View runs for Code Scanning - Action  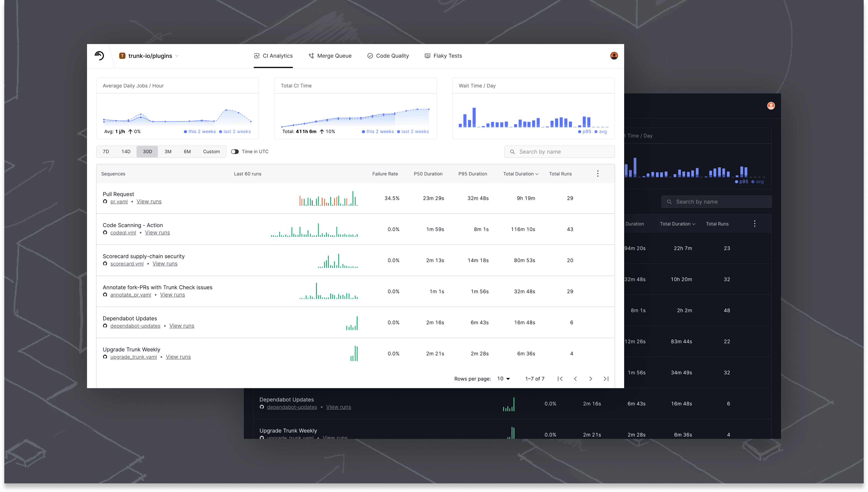(x=157, y=233)
